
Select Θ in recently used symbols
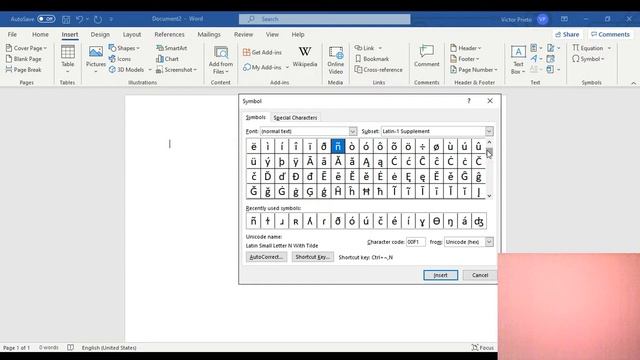pyautogui.click(x=436, y=221)
